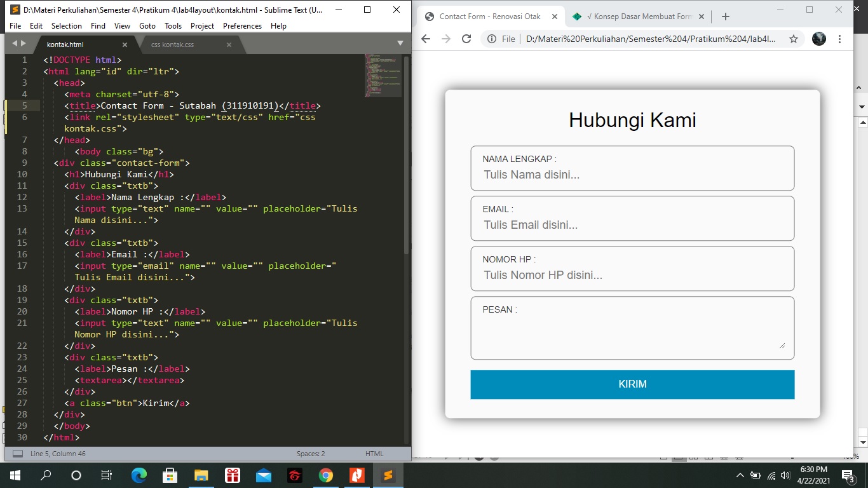Go back using Chrome's back arrow
This screenshot has height=488, width=868.
425,39
